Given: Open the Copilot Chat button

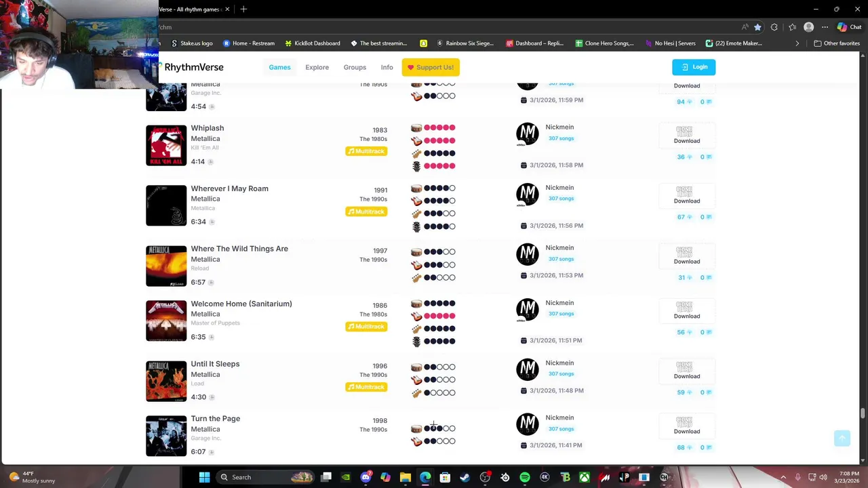Looking at the screenshot, I should [x=848, y=27].
